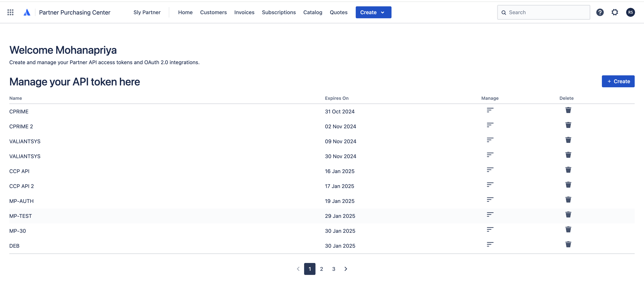Manage the CCP API token
Image resolution: width=644 pixels, height=282 pixels.
(x=490, y=170)
